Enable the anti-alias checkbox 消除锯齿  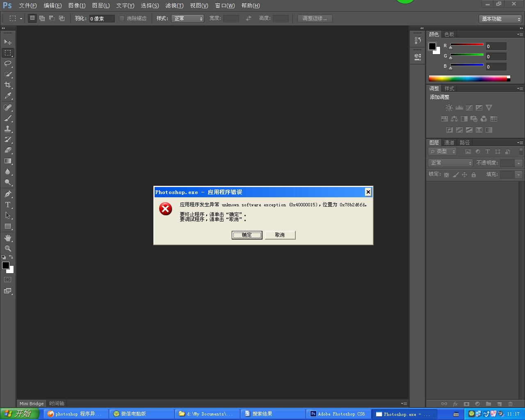tap(122, 18)
